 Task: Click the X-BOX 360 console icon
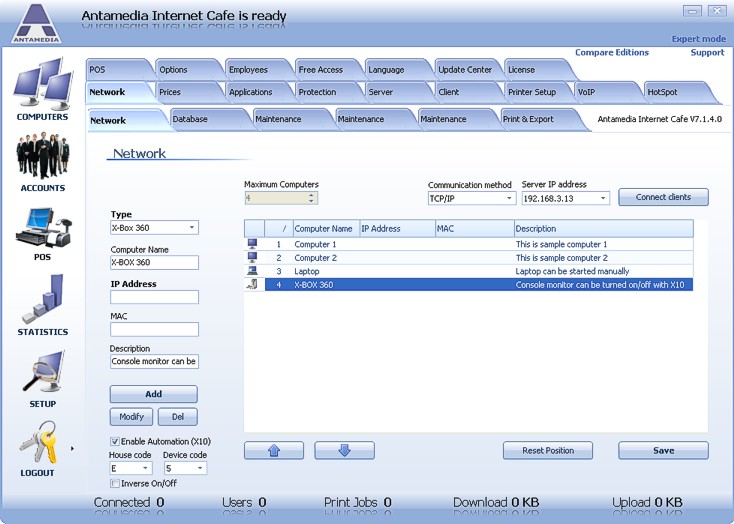click(253, 284)
